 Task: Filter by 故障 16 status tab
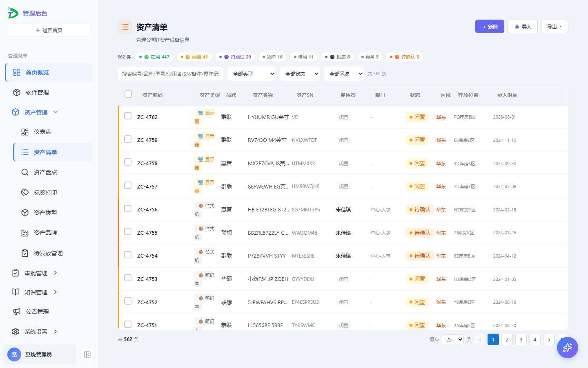click(273, 57)
